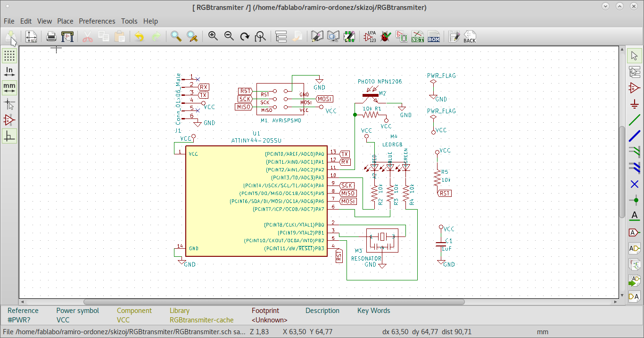
Task: Select the Place power port tool
Action: coord(635,104)
